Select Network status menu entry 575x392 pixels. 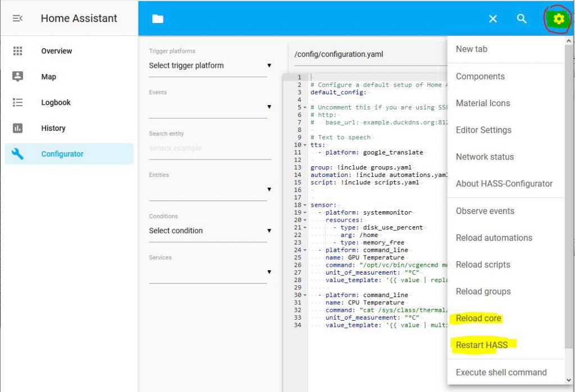(x=506, y=157)
